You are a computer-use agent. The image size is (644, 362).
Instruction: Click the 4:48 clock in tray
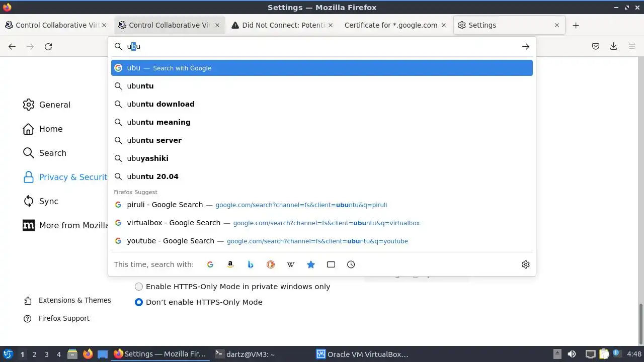tap(634, 354)
